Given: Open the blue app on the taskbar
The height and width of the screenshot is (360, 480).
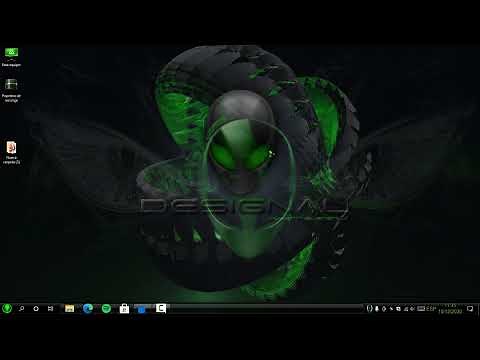Looking at the screenshot, I should tap(142, 309).
